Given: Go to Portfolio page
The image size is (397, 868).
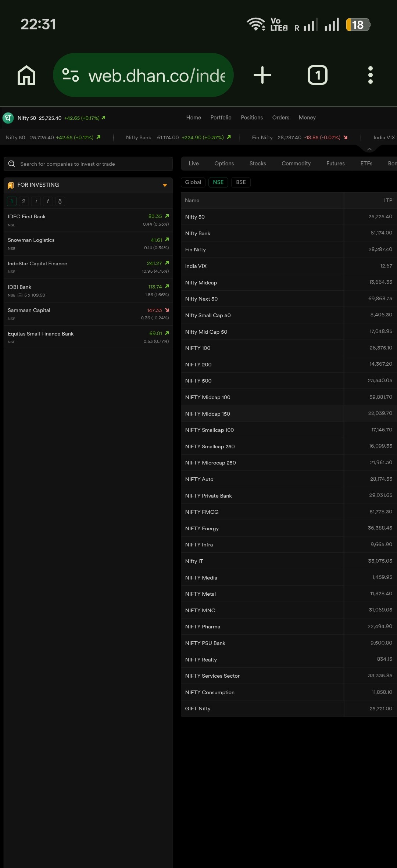Looking at the screenshot, I should tap(221, 118).
